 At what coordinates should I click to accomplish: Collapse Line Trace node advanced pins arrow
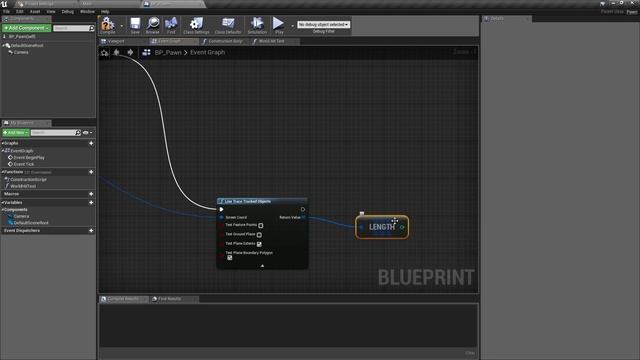coord(262,266)
